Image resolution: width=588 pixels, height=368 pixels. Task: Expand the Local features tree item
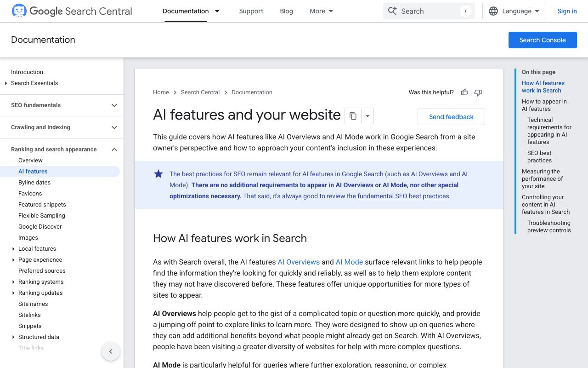pos(13,249)
